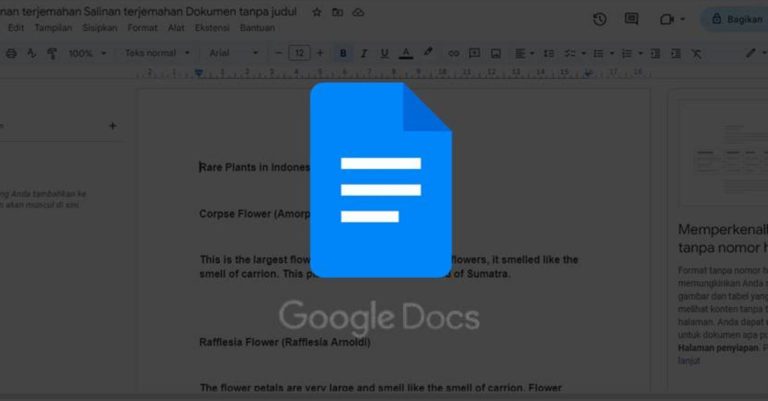768x401 pixels.
Task: Apply a checklist with the checklist icon
Action: coord(570,53)
